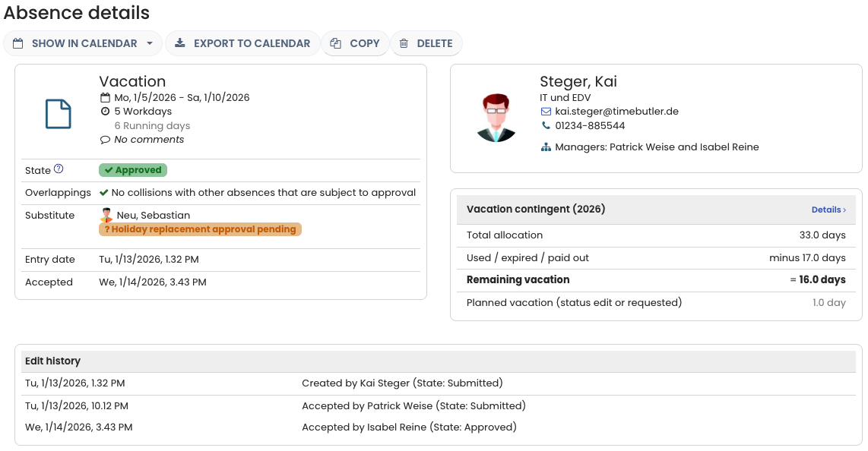Viewport: 868px width, 451px height.
Task: Click the managers hierarchy icon
Action: point(546,147)
